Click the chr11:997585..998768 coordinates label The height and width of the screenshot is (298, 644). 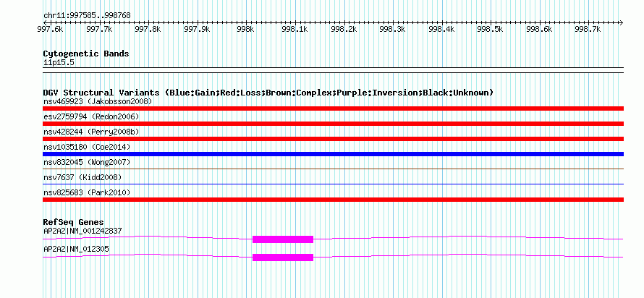(87, 16)
